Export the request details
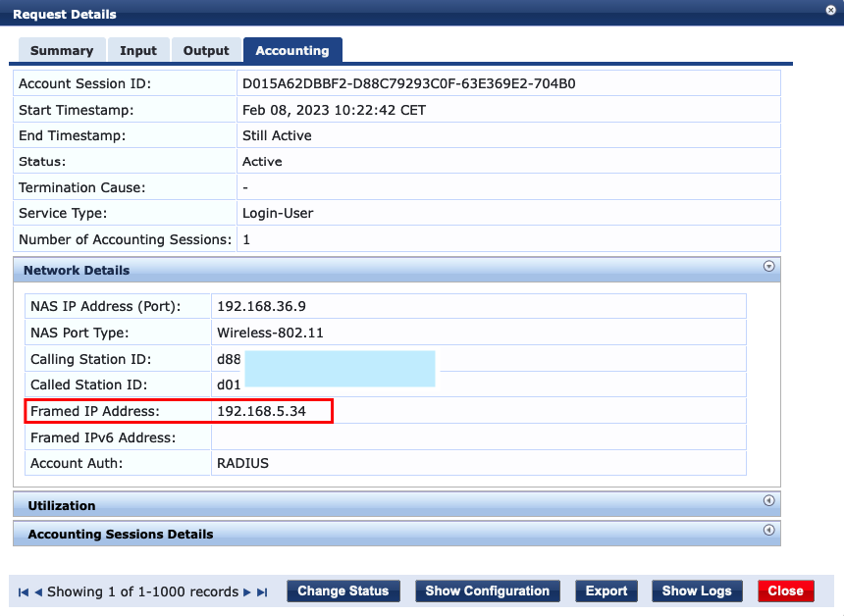The width and height of the screenshot is (844, 616). pyautogui.click(x=606, y=590)
